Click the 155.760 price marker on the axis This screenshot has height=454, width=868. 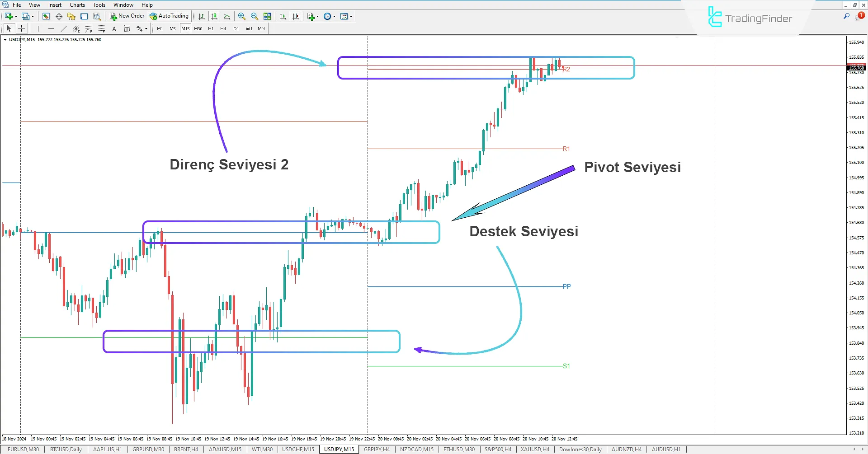coord(856,68)
